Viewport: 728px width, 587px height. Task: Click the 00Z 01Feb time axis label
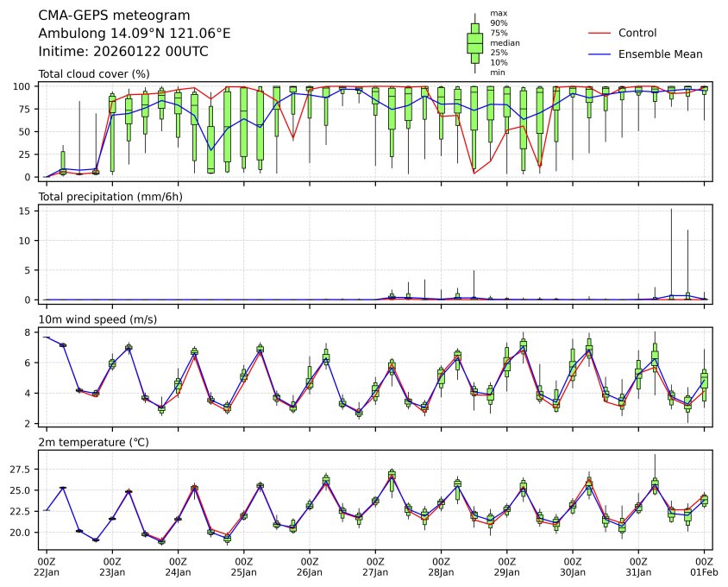(x=705, y=565)
